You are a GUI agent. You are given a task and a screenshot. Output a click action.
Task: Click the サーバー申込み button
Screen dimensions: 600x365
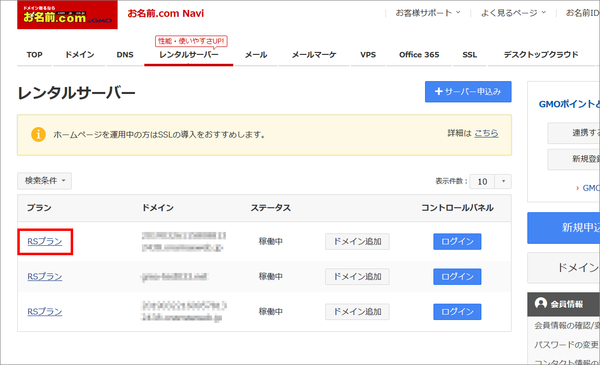pyautogui.click(x=468, y=91)
